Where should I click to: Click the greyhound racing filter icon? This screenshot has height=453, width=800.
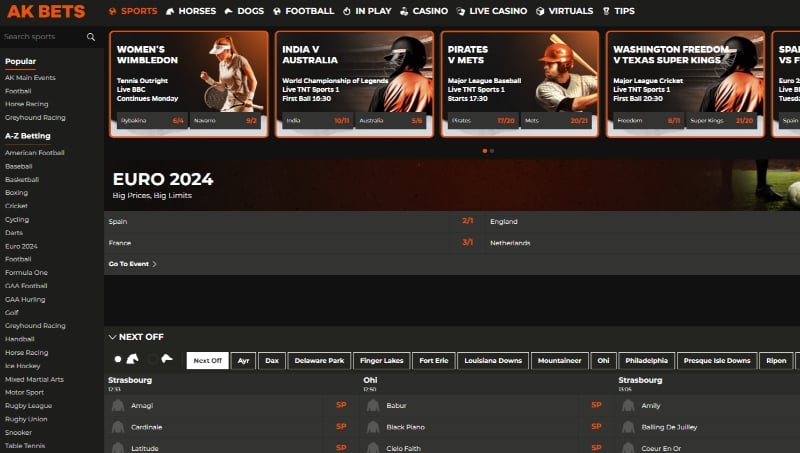(x=167, y=359)
